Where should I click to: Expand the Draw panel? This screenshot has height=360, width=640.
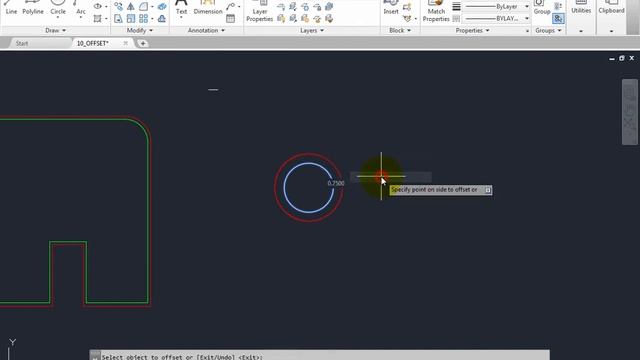tap(56, 31)
